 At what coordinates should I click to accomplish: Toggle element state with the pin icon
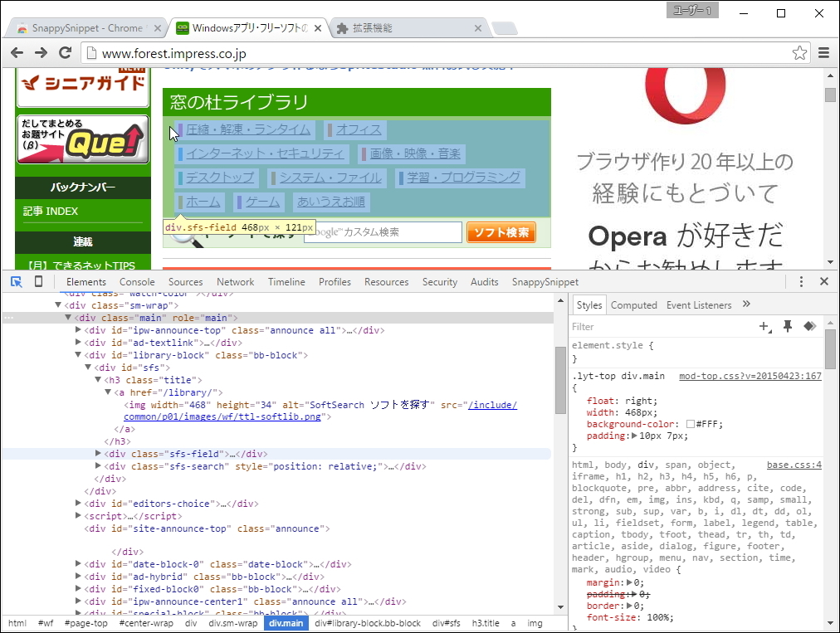[x=787, y=326]
